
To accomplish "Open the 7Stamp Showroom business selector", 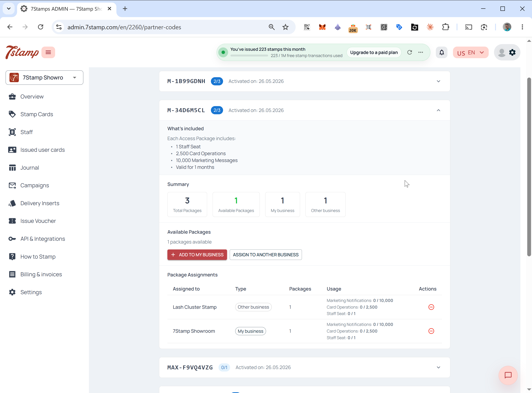I will [44, 78].
